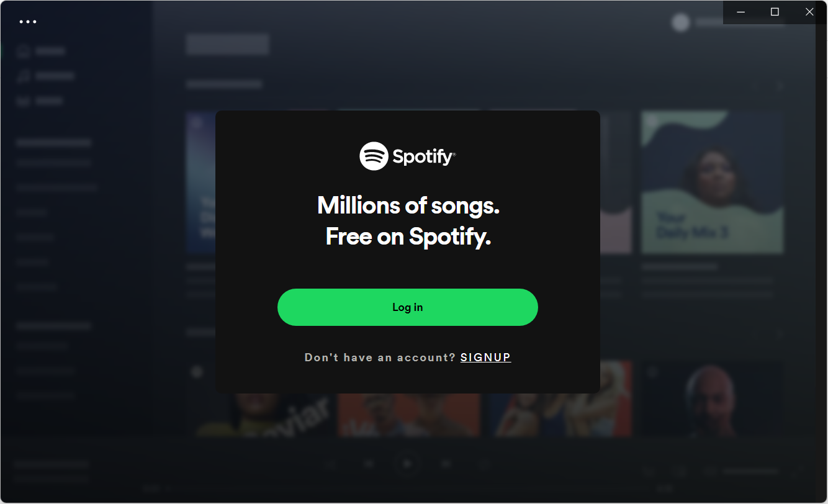
Task: Open the SIGNUP link
Action: [x=485, y=358]
